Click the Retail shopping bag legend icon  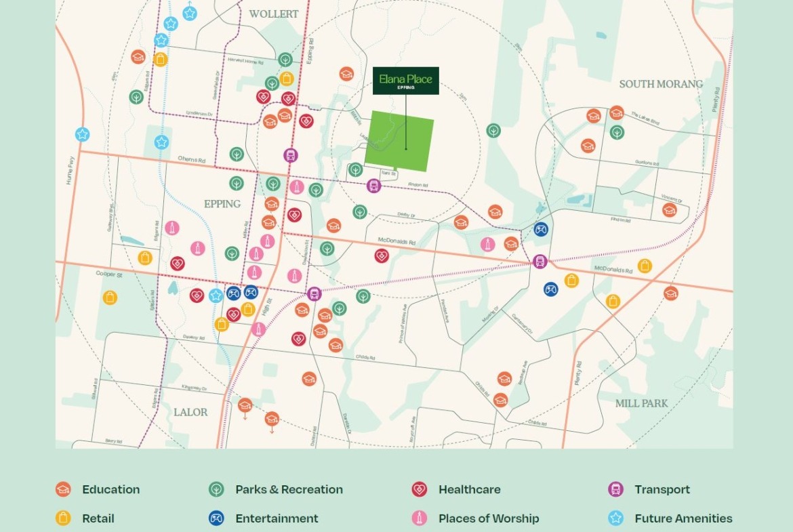point(63,518)
